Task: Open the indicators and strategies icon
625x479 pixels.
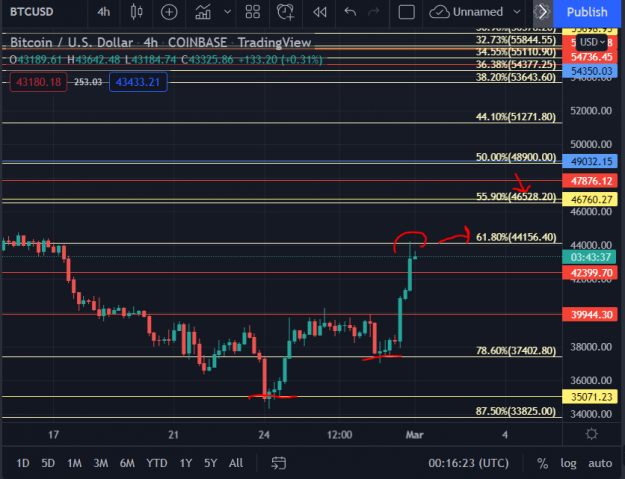Action: (x=203, y=12)
